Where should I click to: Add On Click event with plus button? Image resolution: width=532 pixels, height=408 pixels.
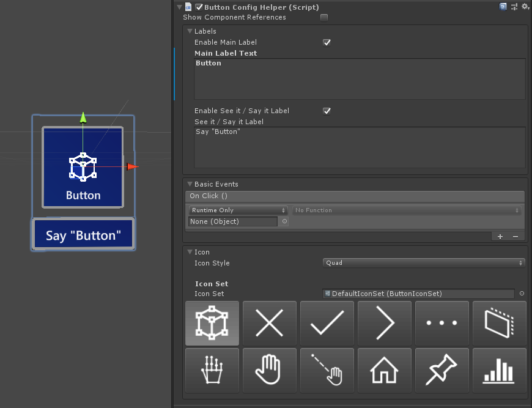[500, 237]
